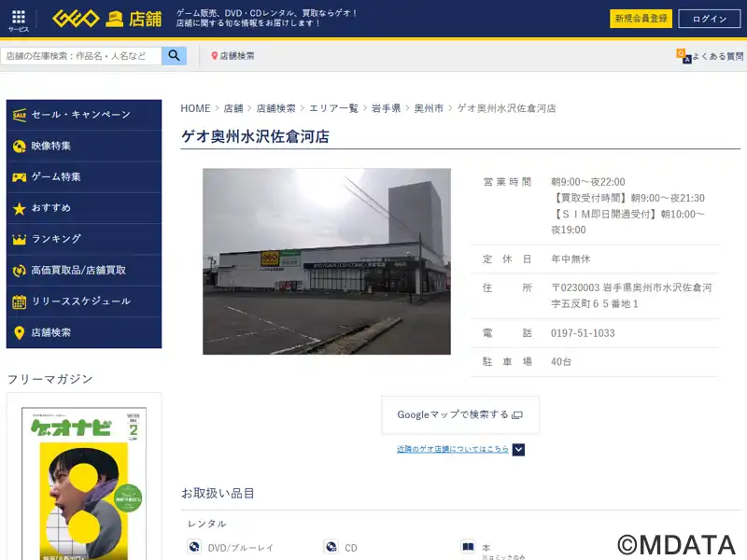Click 奥州市 breadcrumb link
The height and width of the screenshot is (560, 747).
429,108
